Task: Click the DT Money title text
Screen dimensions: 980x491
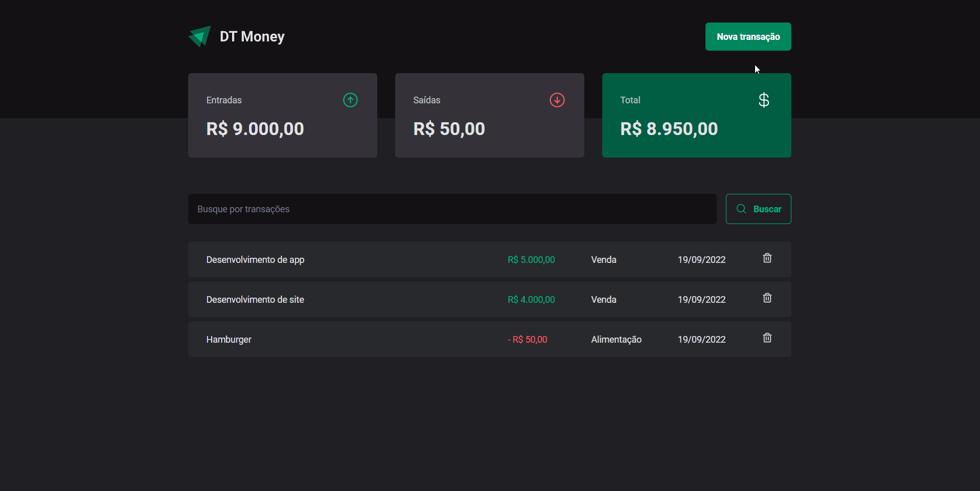Action: pyautogui.click(x=252, y=37)
